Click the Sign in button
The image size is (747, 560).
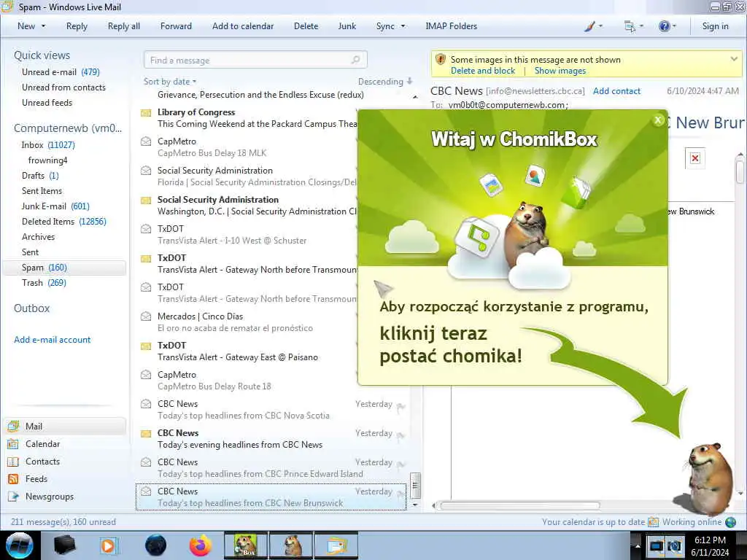715,26
